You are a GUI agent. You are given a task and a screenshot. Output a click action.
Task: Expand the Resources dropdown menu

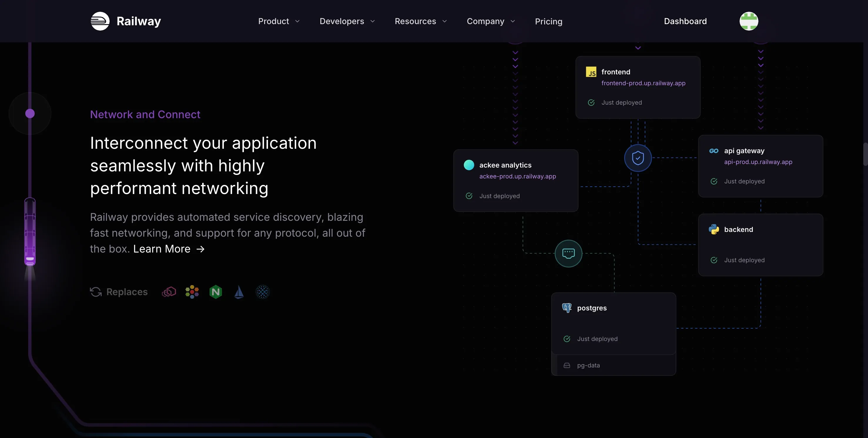(421, 21)
